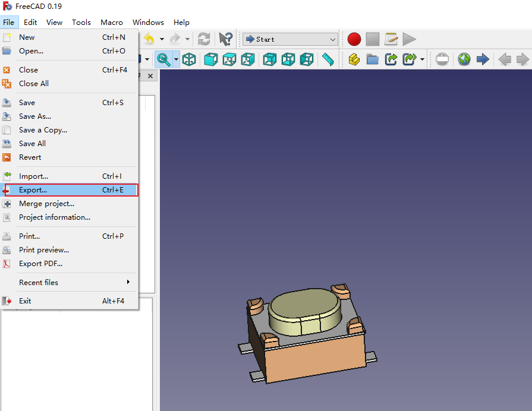The image size is (532, 411).
Task: Choose New from the File menu
Action: pos(69,37)
